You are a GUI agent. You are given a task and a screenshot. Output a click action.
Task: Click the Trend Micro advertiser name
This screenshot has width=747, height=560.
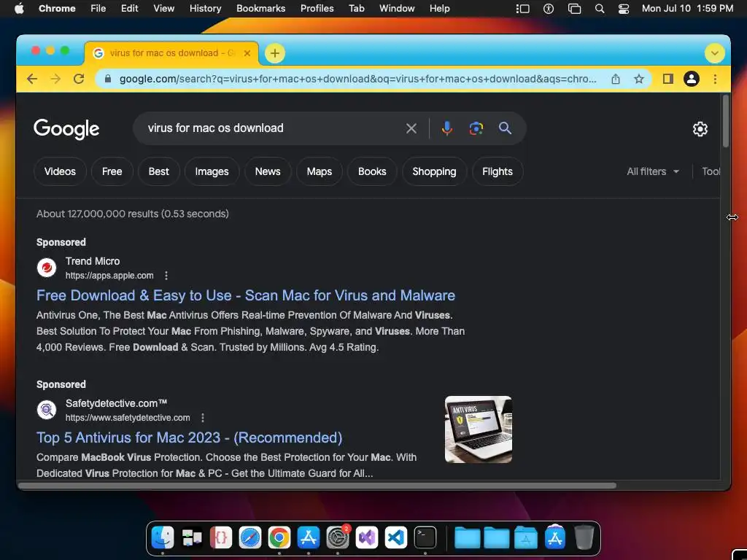(93, 262)
